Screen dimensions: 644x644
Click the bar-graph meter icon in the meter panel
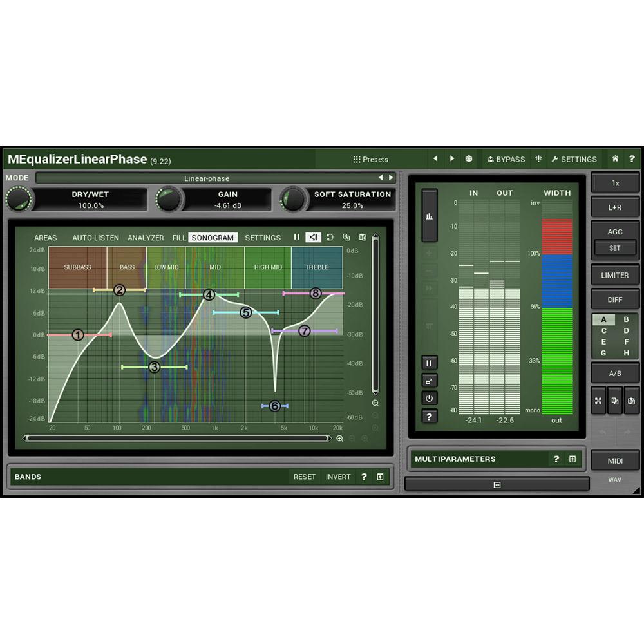coord(429,216)
